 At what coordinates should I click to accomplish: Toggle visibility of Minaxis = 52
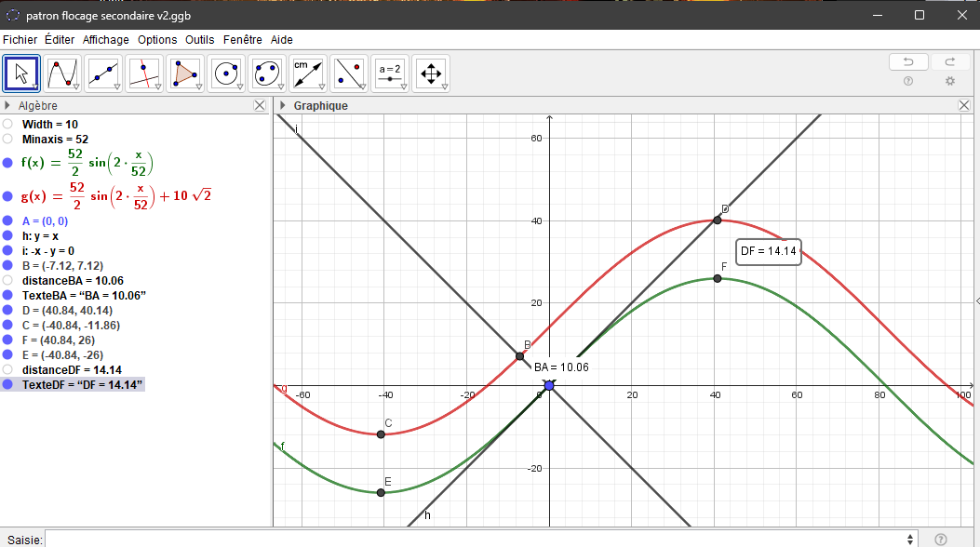click(x=7, y=140)
